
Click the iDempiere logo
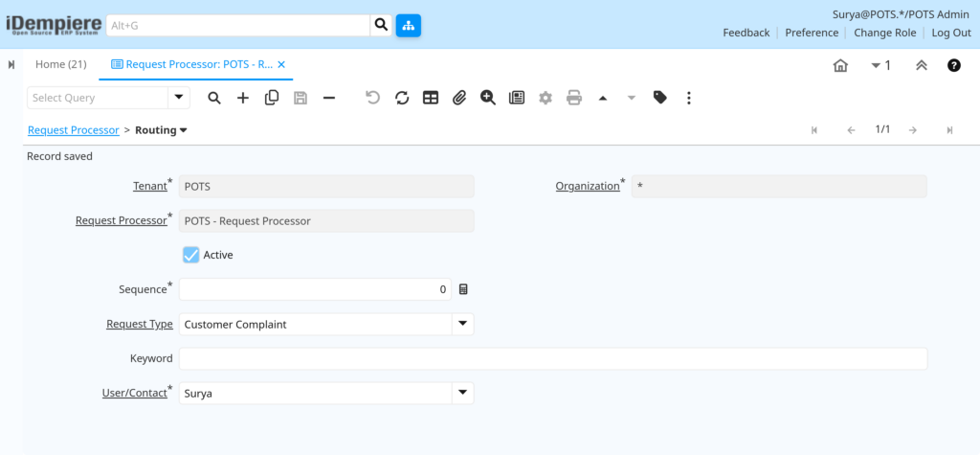click(54, 26)
